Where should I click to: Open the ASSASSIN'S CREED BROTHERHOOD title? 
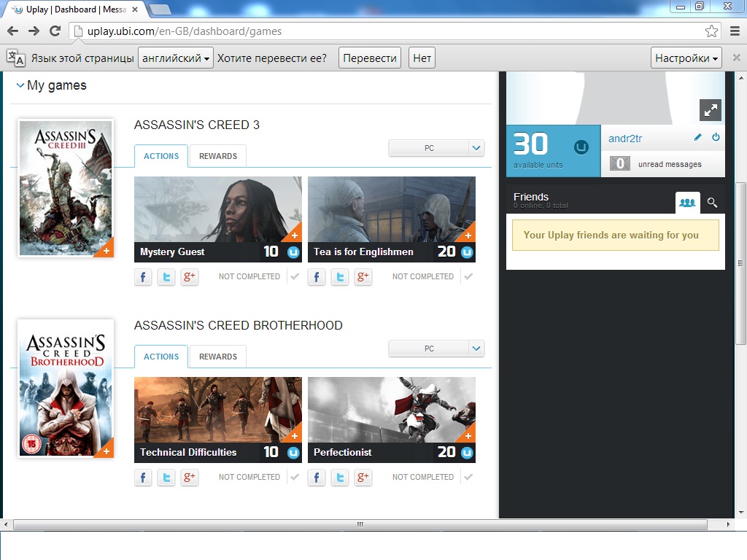(x=239, y=325)
